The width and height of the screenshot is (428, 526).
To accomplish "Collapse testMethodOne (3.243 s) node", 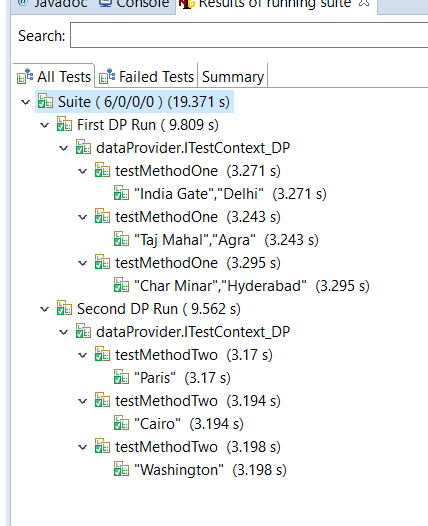I will tap(83, 217).
